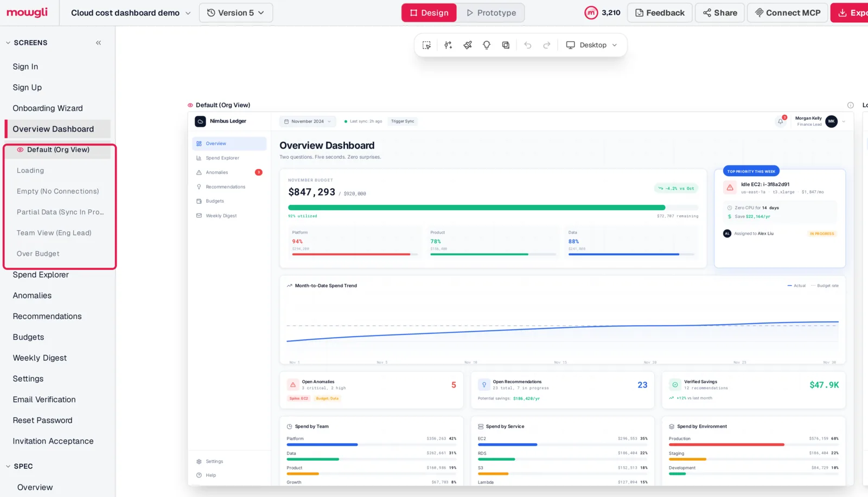The width and height of the screenshot is (868, 497).
Task: Toggle visibility eye for Default (Org View)
Action: tap(20, 150)
